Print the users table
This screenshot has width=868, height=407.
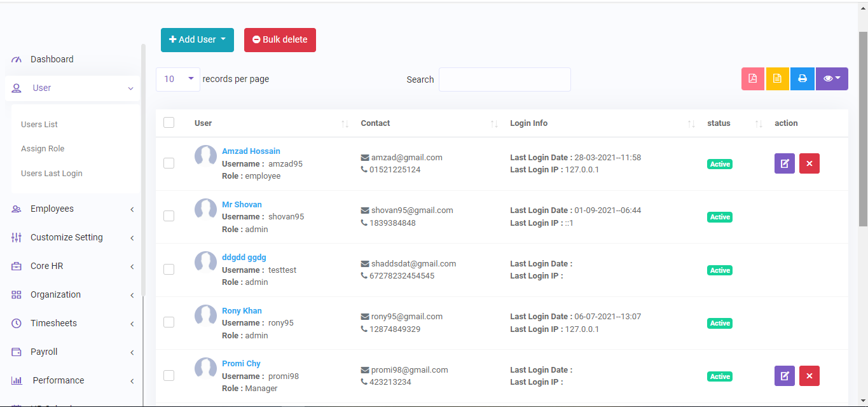coord(802,78)
